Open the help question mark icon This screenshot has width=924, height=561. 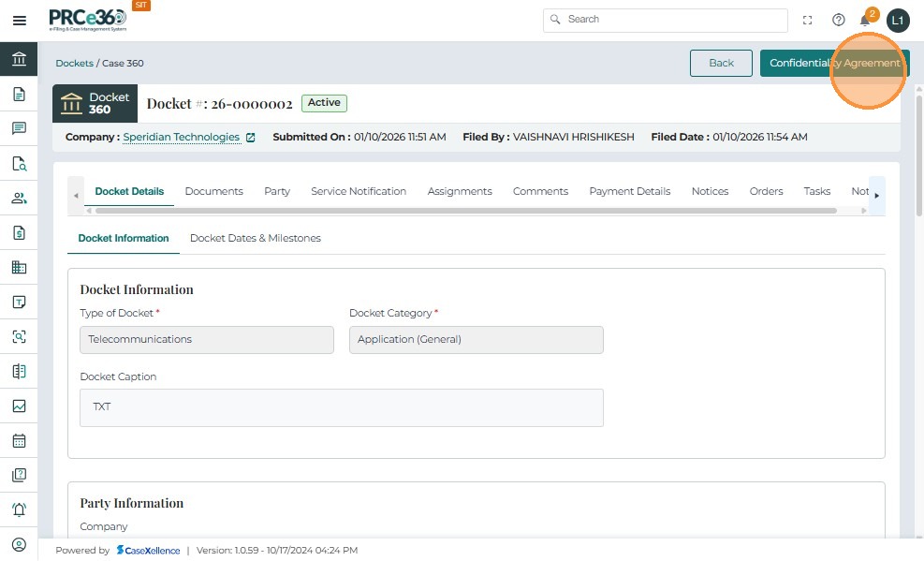point(839,20)
